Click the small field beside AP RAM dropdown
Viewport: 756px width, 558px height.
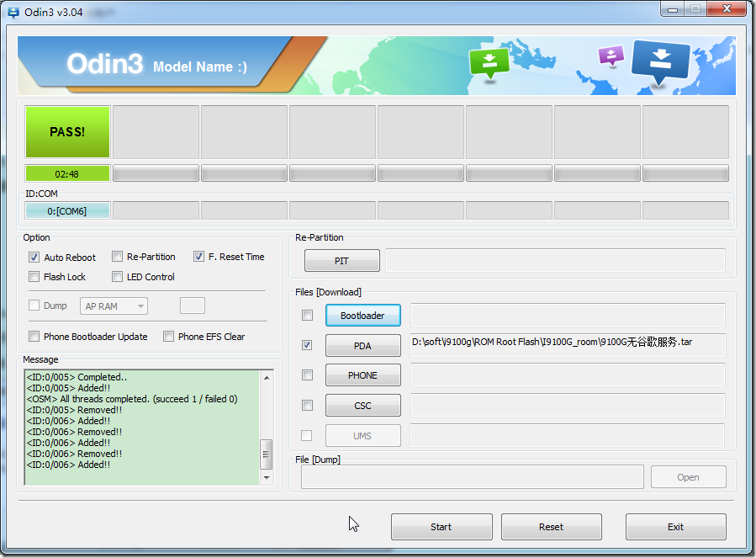click(x=193, y=306)
